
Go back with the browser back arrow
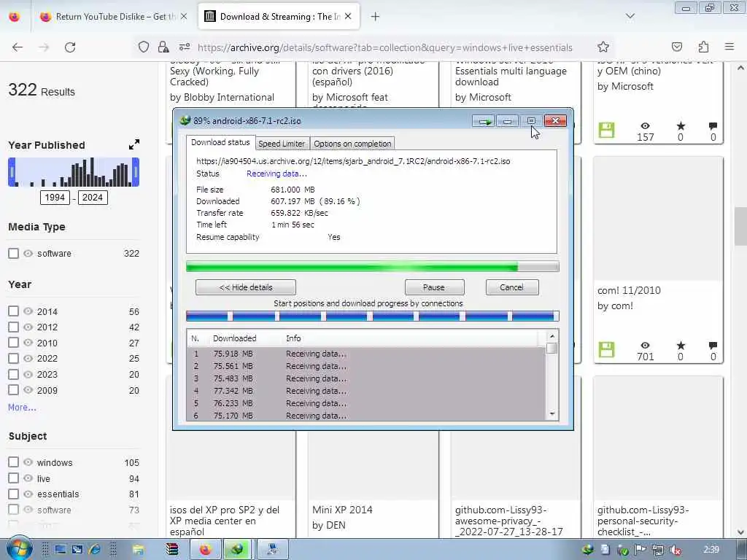18,47
